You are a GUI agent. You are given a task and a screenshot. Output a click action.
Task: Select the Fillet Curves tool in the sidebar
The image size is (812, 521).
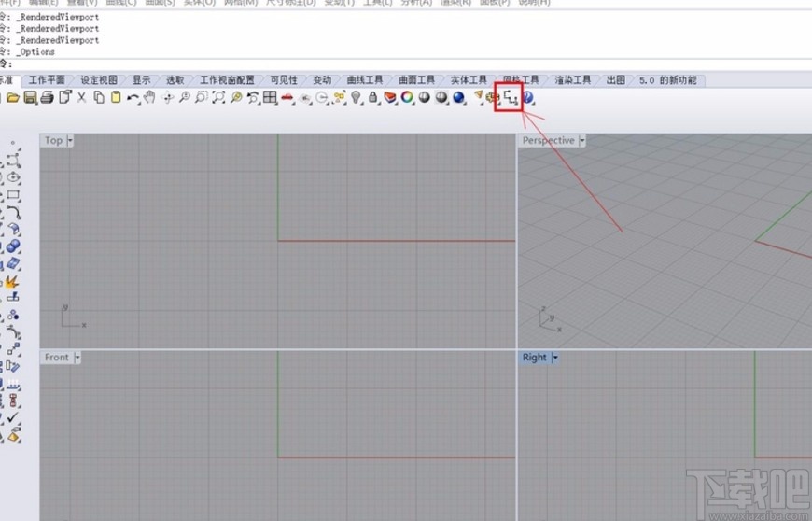13,213
